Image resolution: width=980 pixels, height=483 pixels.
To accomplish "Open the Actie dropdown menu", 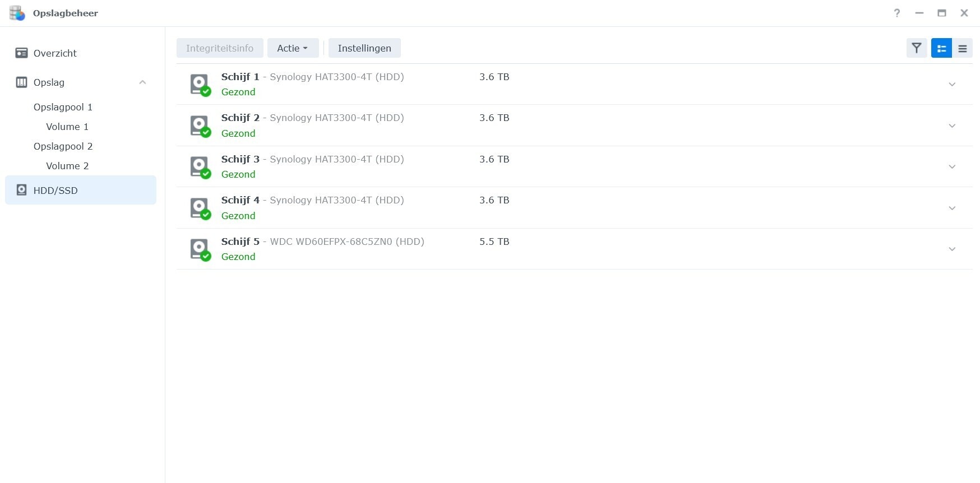I will (x=293, y=48).
